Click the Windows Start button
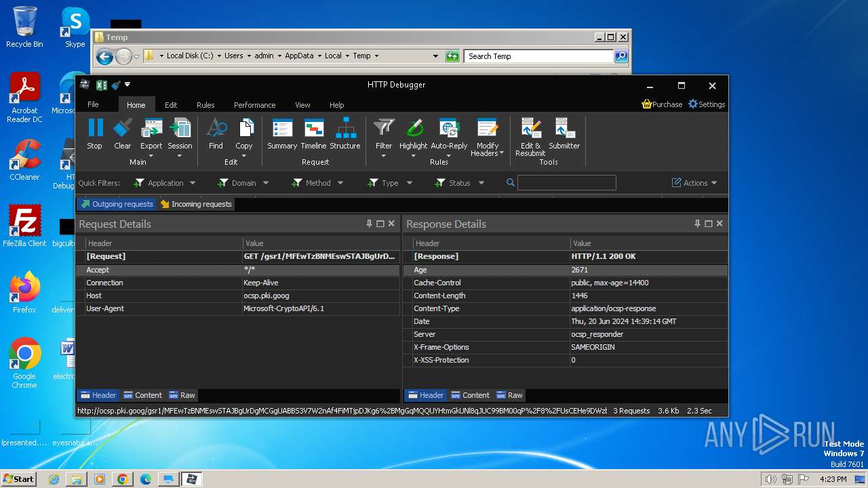The image size is (868, 488). coord(19,479)
